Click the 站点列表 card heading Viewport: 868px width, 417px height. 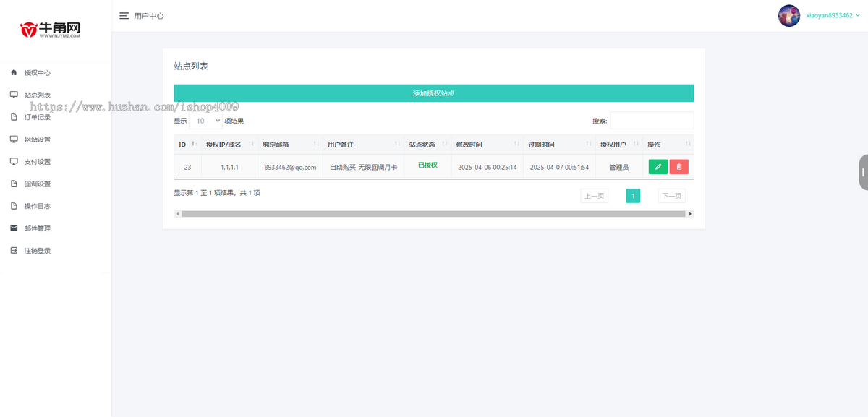tap(191, 66)
